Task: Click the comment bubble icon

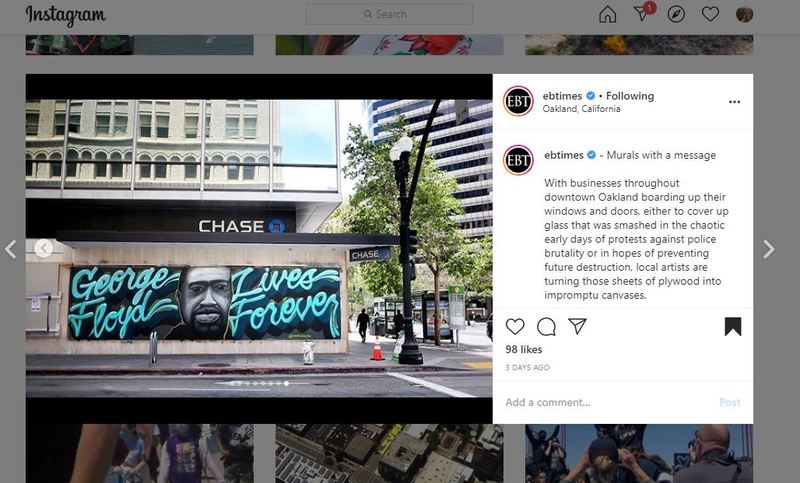Action: 546,326
